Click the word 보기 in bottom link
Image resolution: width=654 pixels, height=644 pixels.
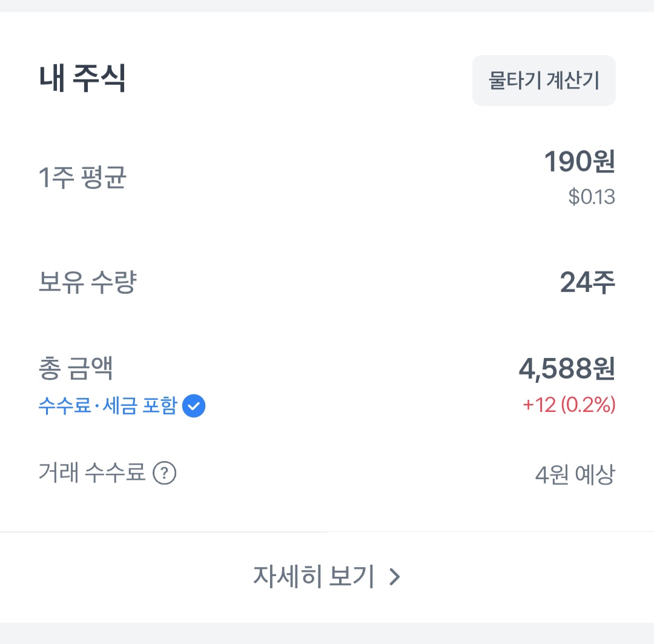pyautogui.click(x=352, y=577)
